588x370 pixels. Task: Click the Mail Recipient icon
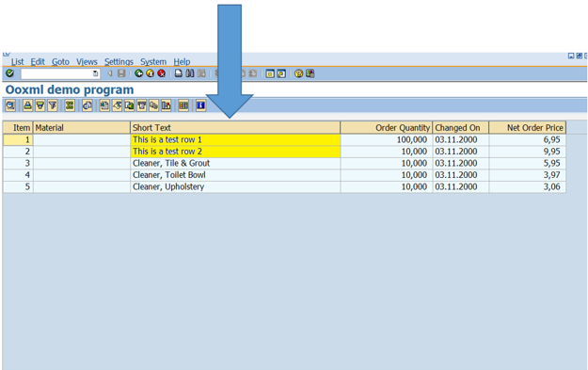[x=142, y=105]
